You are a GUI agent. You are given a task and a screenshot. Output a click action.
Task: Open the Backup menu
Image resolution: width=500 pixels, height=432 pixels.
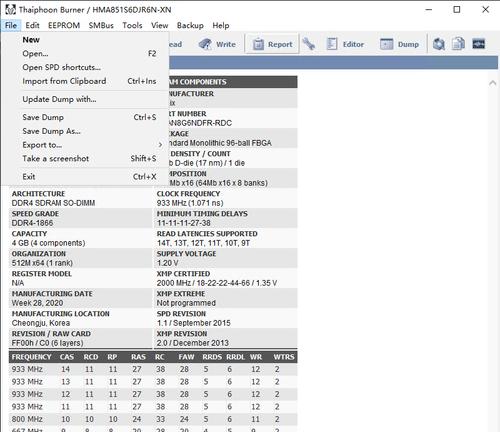pyautogui.click(x=190, y=25)
